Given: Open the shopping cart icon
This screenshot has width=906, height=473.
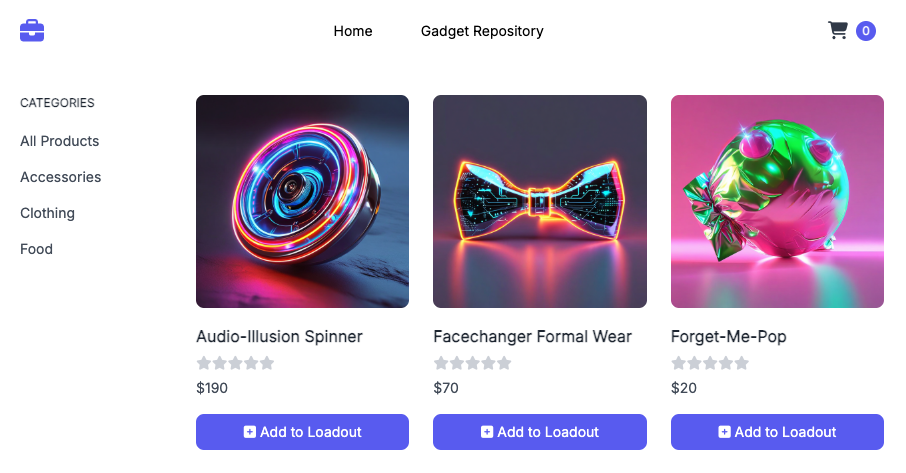Looking at the screenshot, I should click(x=837, y=30).
